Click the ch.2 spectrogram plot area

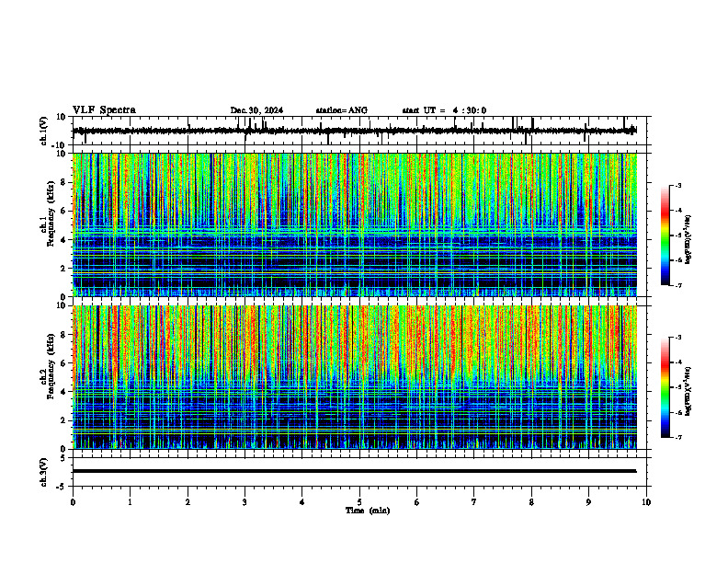coord(355,377)
